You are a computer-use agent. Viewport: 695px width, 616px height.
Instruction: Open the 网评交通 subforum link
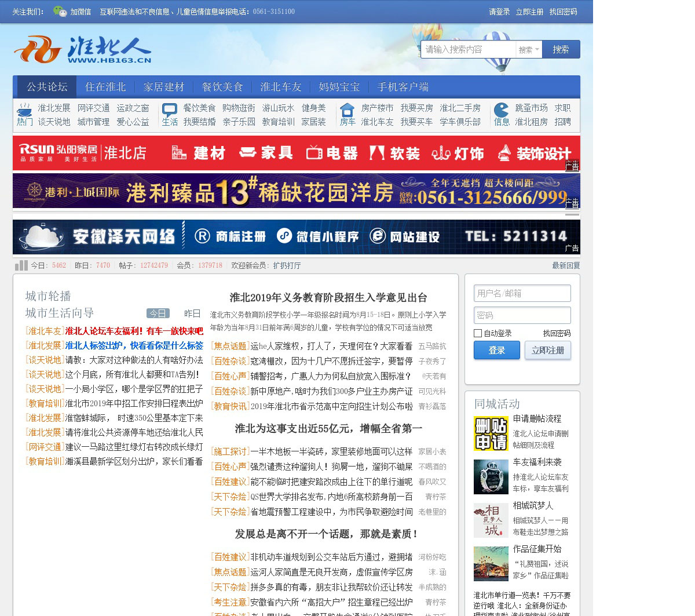point(93,108)
